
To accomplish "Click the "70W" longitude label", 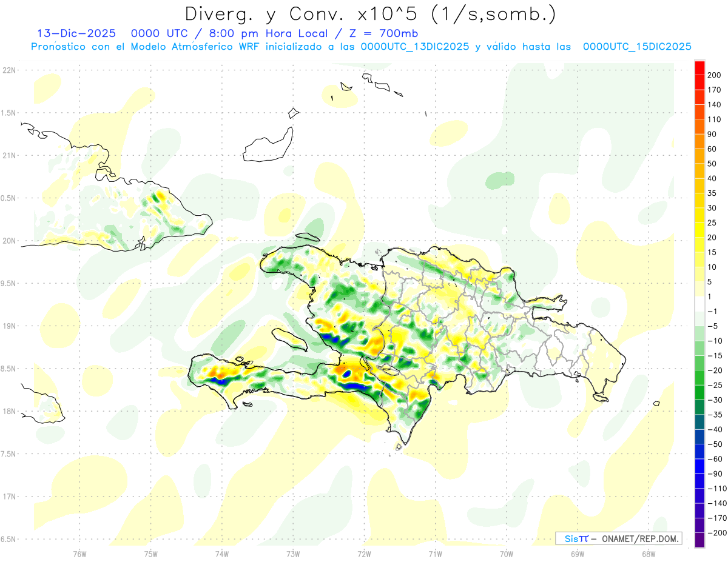I will pos(507,554).
